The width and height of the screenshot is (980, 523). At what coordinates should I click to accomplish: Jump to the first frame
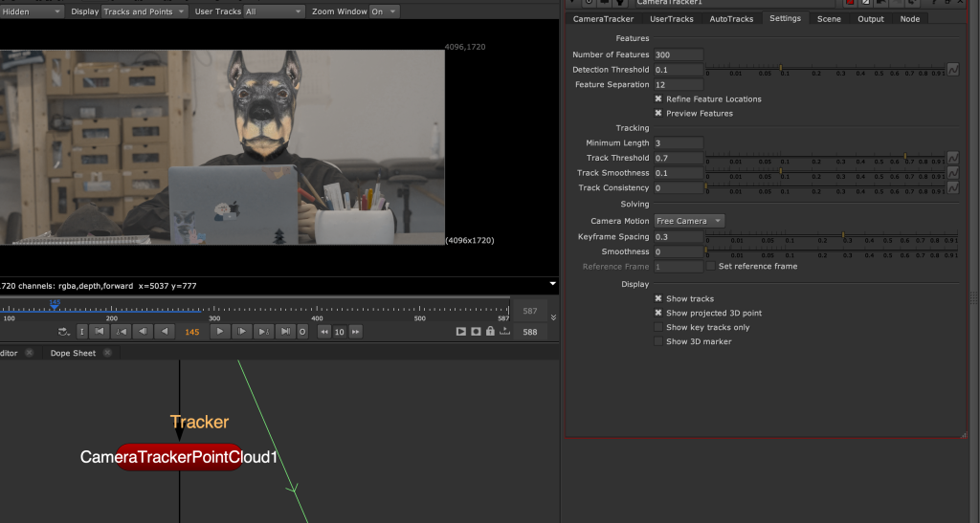point(100,332)
